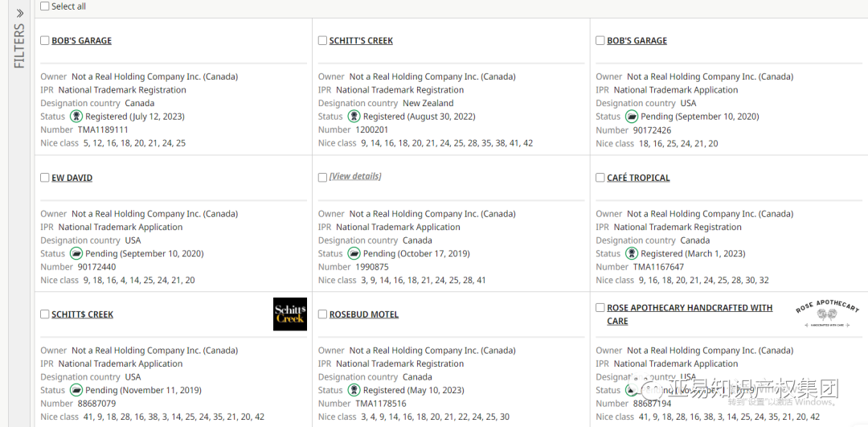This screenshot has width=868, height=427.
Task: Expand the Filters sidebar chevron
Action: tap(19, 13)
